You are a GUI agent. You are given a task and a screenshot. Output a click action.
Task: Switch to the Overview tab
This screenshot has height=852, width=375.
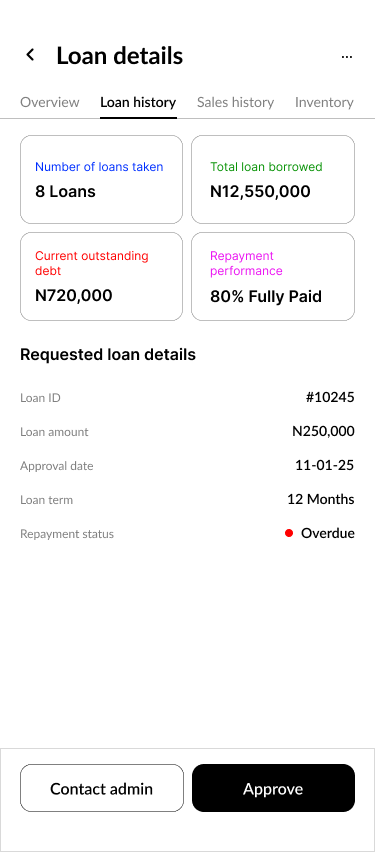point(49,102)
